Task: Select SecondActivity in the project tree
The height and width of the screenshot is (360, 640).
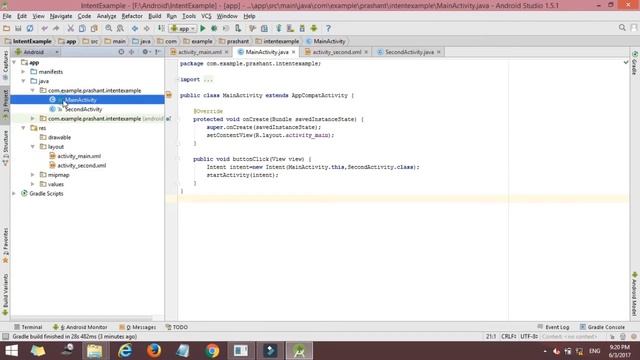Action: point(84,109)
